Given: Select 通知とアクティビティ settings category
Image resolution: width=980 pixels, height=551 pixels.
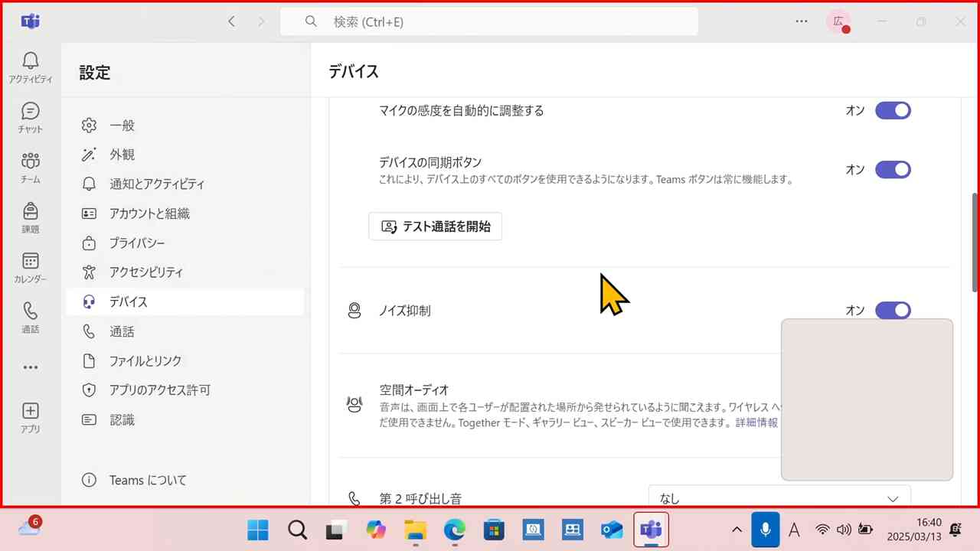Looking at the screenshot, I should click(157, 184).
